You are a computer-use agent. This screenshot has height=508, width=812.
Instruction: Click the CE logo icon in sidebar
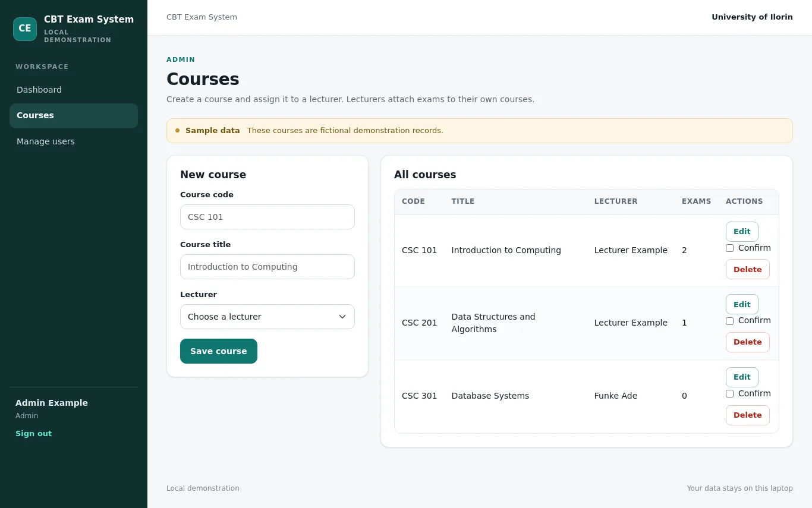[25, 29]
